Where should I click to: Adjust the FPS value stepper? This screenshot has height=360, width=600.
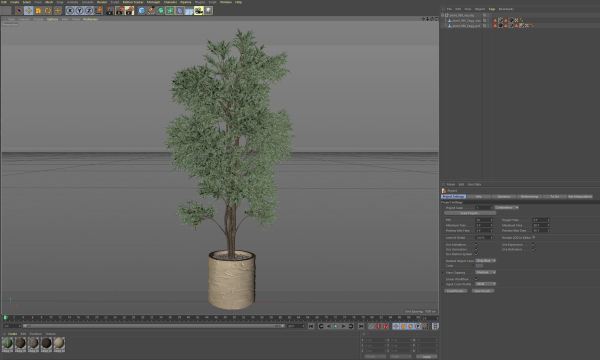[x=491, y=220]
